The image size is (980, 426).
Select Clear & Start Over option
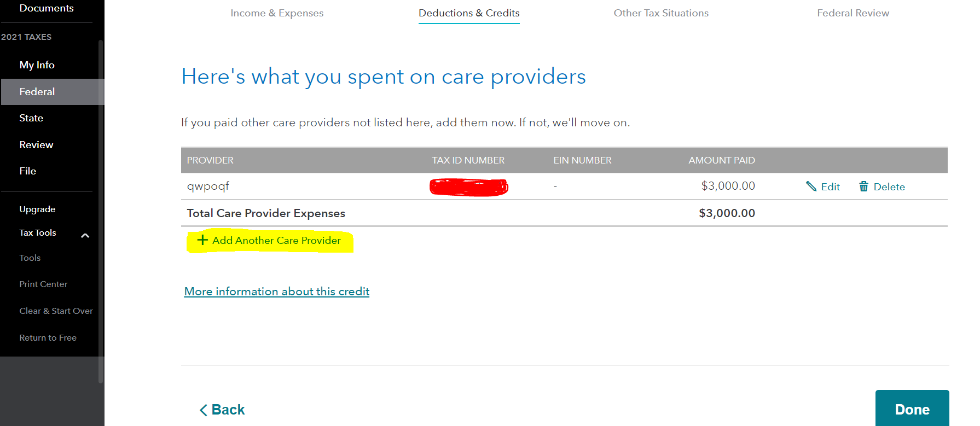pos(56,311)
